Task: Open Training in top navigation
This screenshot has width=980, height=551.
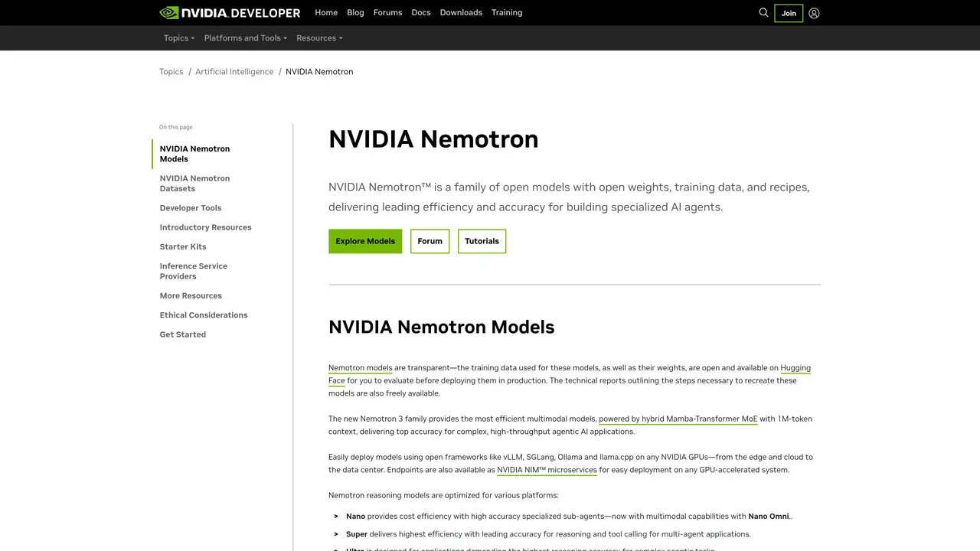Action: coord(507,12)
